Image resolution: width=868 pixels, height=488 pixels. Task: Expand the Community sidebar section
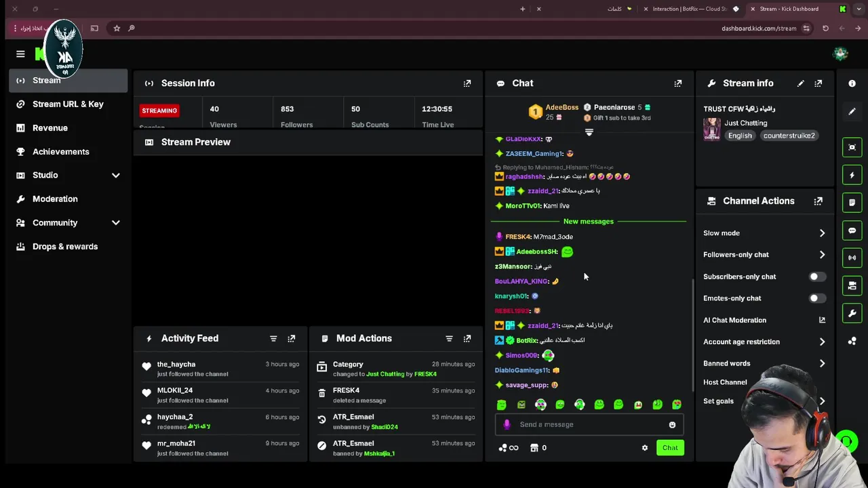coord(115,223)
